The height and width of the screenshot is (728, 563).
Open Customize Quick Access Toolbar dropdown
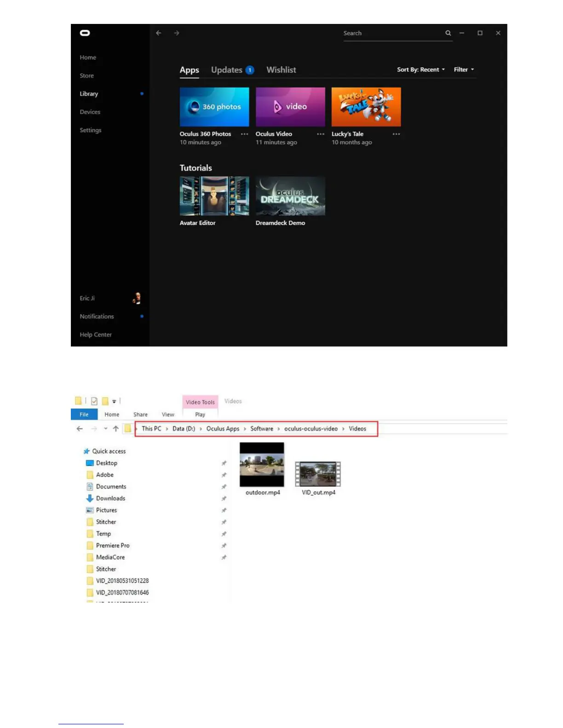114,402
